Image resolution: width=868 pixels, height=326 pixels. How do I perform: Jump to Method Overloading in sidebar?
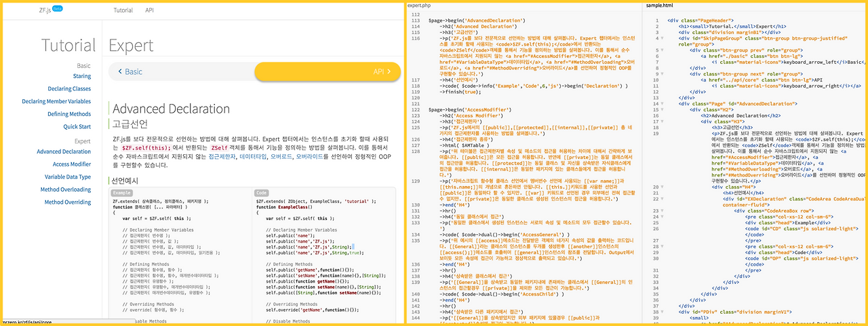coord(66,189)
